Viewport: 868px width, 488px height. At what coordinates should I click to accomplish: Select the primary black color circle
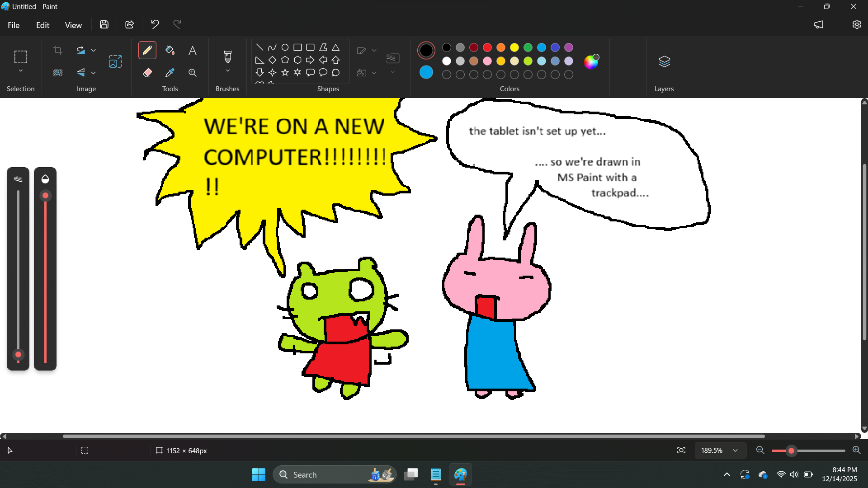[x=426, y=50]
